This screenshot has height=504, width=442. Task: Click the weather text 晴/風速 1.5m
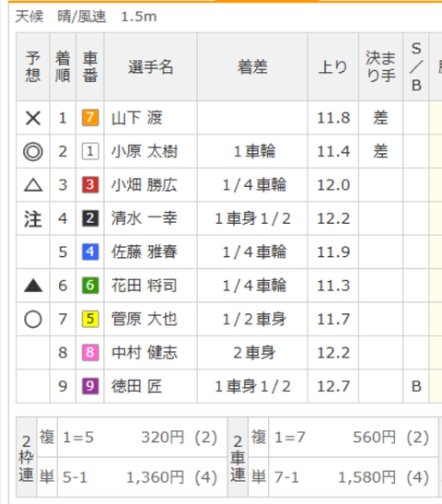point(107,17)
